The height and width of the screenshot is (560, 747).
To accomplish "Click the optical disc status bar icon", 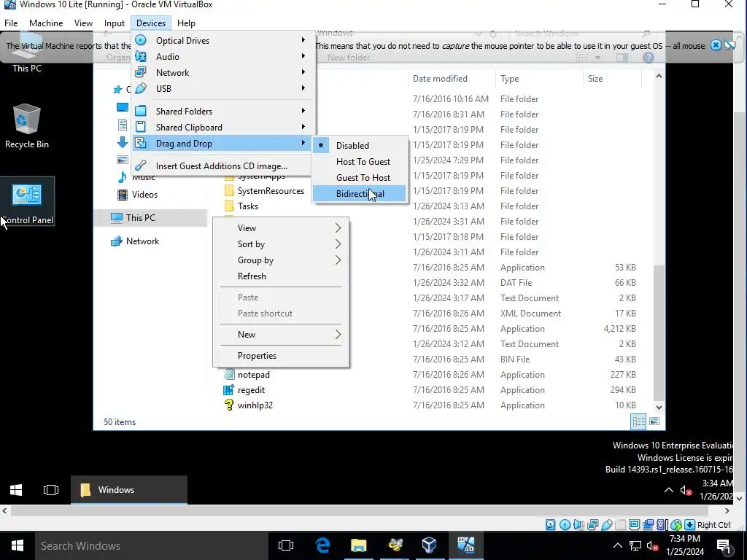I will (565, 525).
